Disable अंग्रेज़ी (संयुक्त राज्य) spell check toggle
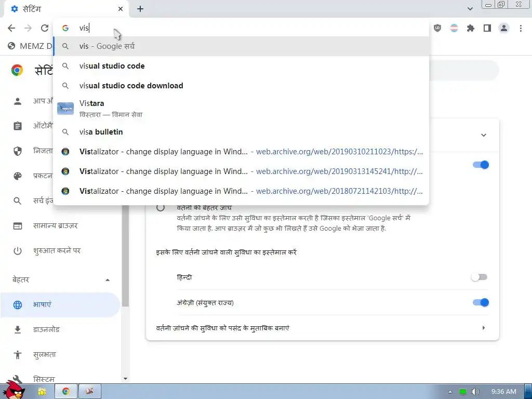 [x=481, y=302]
